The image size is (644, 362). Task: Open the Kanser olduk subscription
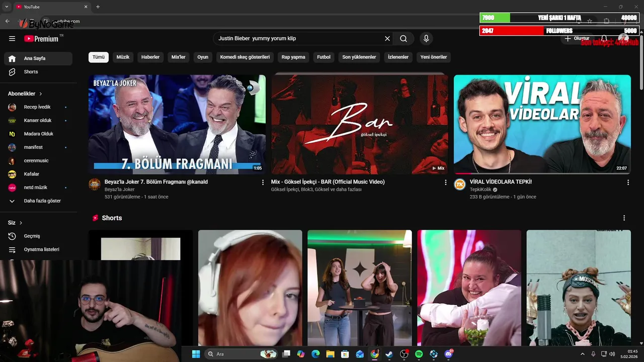pos(38,121)
